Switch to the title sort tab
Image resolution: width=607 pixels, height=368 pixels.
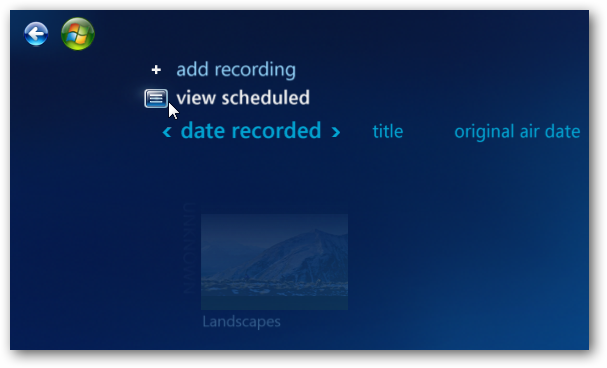pos(388,132)
